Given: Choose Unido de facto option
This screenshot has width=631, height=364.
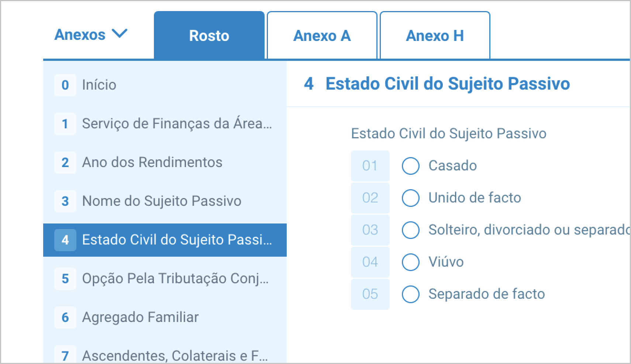Looking at the screenshot, I should tap(411, 198).
